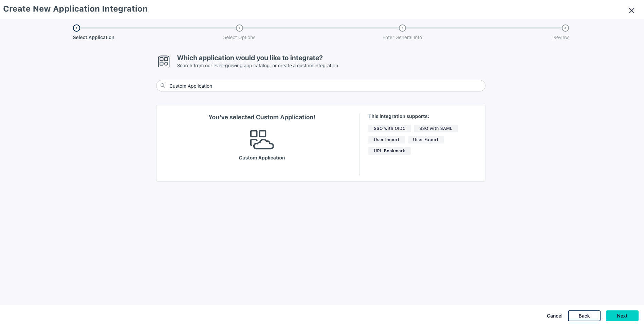The height and width of the screenshot is (324, 644).
Task: Click the step 1 circle indicator
Action: tap(76, 28)
